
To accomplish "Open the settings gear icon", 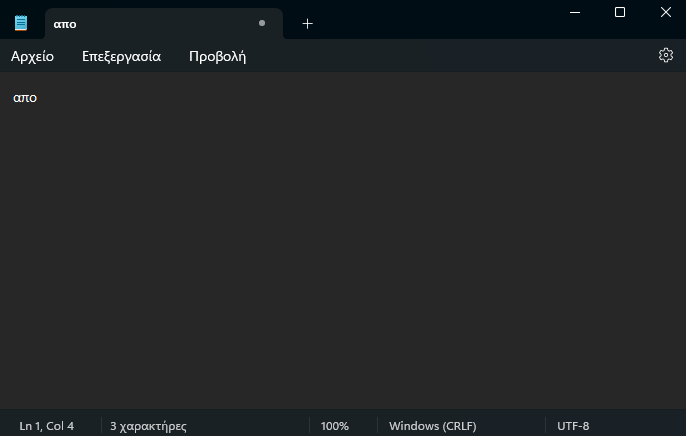I will click(666, 56).
